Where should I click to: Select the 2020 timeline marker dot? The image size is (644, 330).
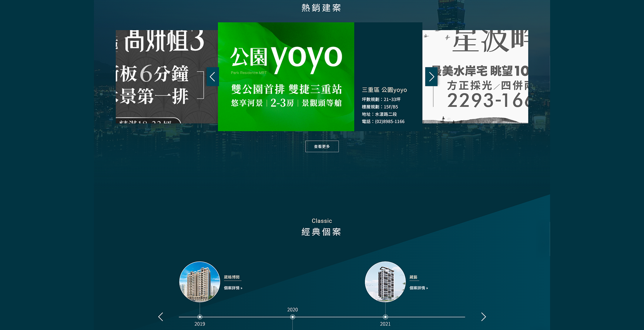coord(292,317)
